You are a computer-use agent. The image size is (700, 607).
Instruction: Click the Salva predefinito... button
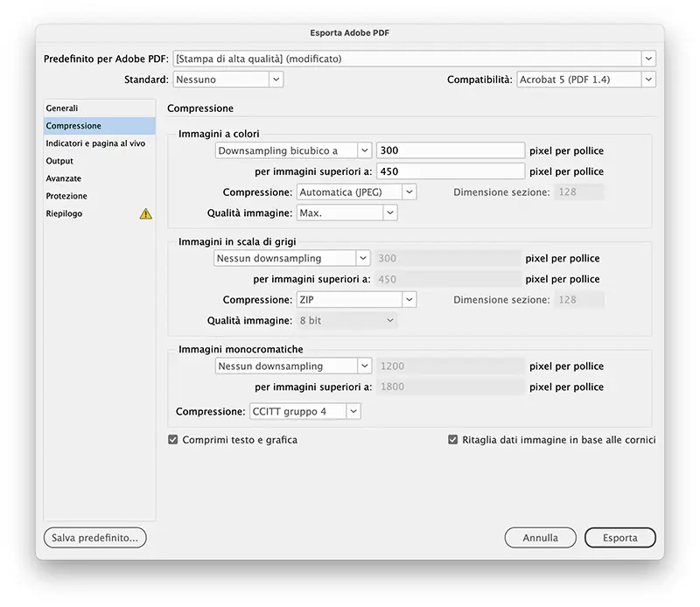pyautogui.click(x=94, y=538)
